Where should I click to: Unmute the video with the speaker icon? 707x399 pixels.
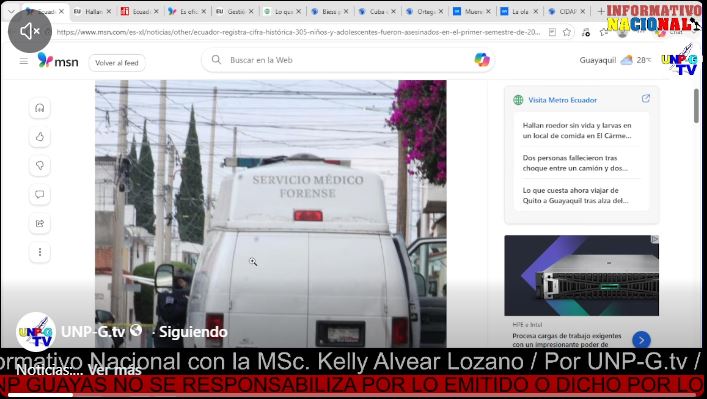coord(30,31)
